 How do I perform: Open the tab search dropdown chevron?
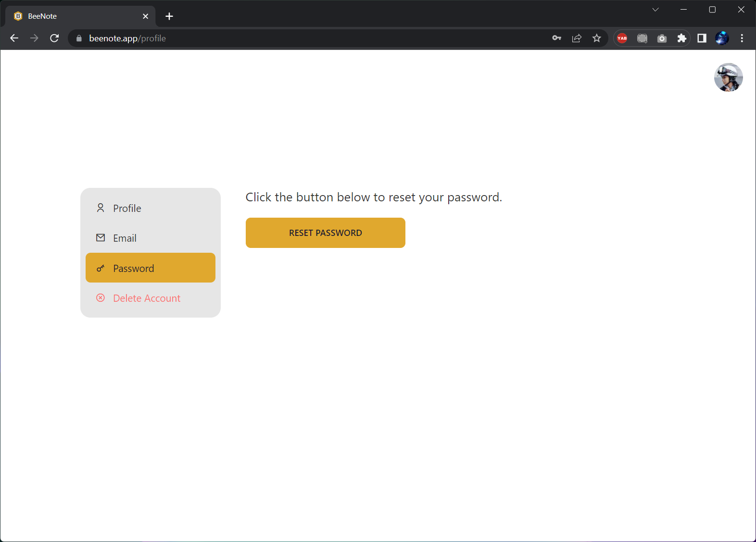[x=655, y=10]
